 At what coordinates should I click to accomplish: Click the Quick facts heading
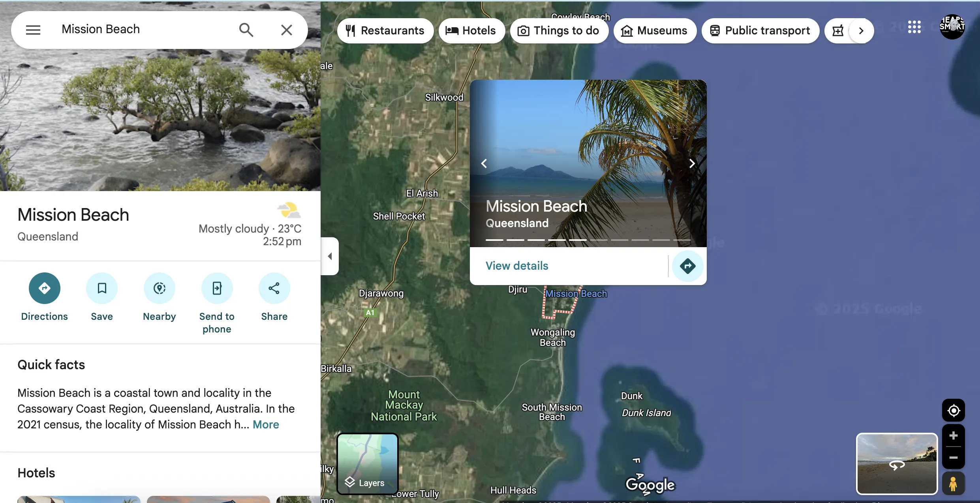[x=51, y=365]
